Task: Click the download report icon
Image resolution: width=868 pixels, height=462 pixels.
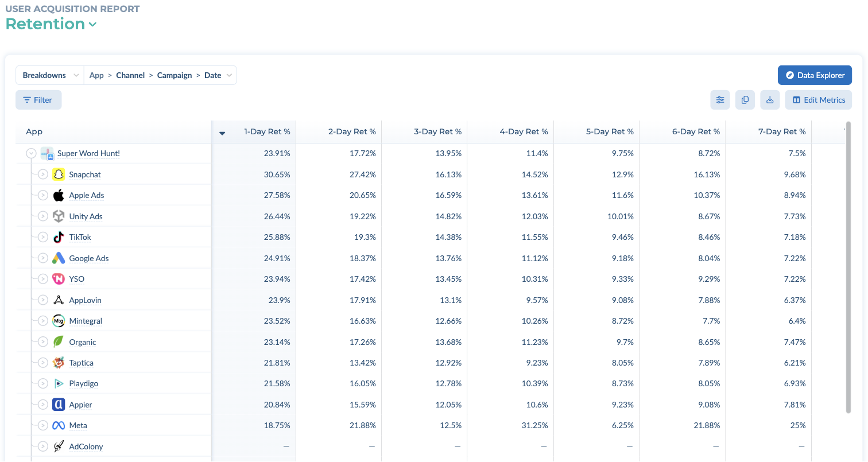Action: 770,100
